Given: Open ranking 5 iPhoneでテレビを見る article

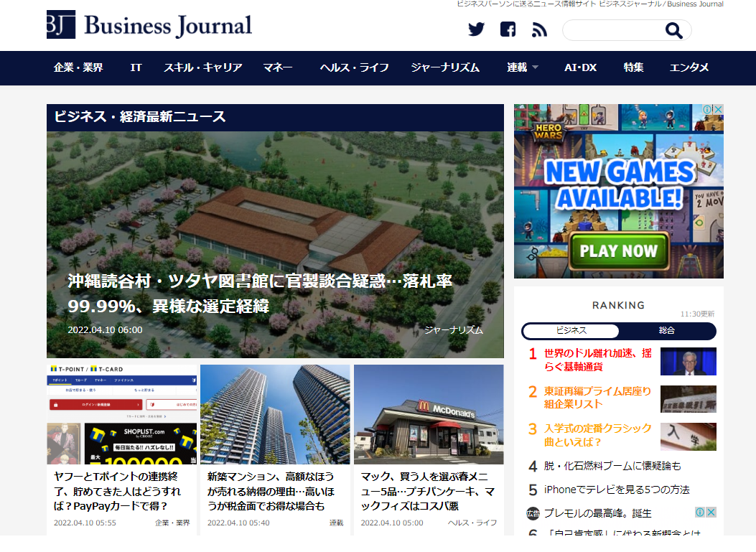Looking at the screenshot, I should pyautogui.click(x=617, y=490).
